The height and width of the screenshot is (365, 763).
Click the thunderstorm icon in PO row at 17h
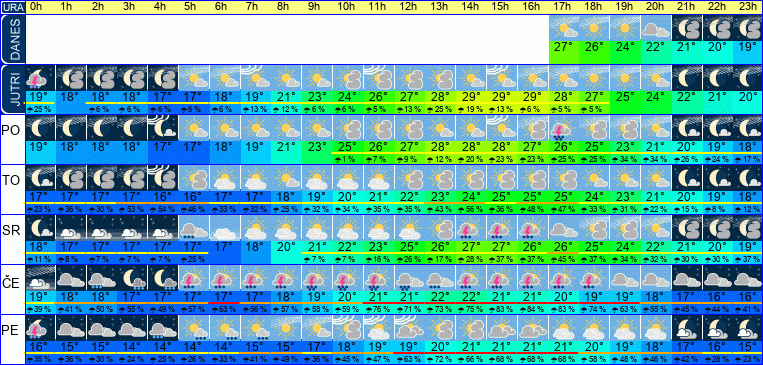click(564, 128)
